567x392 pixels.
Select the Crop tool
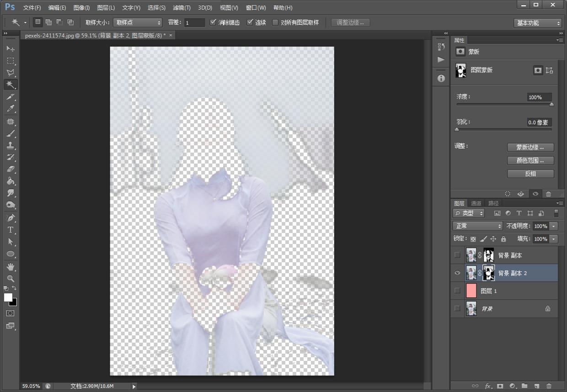[x=11, y=97]
